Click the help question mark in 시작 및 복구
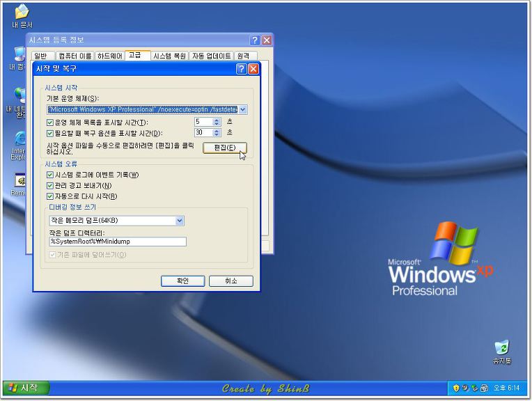This screenshot has width=532, height=401. pyautogui.click(x=241, y=69)
